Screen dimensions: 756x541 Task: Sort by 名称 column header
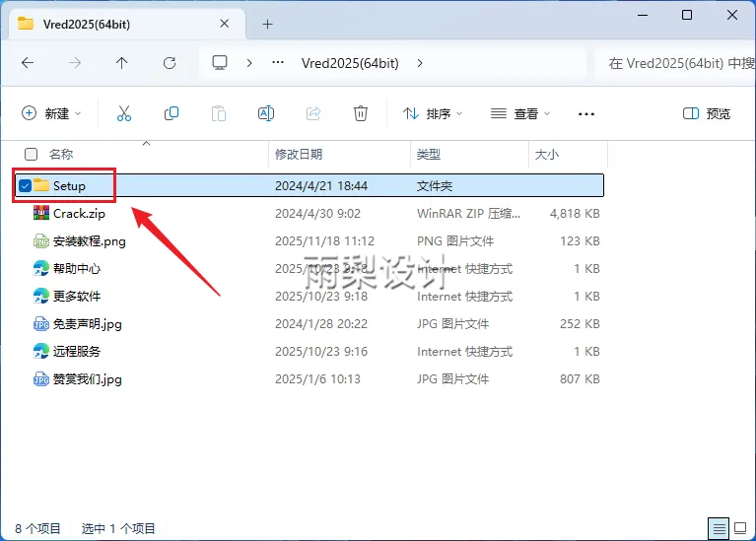61,155
